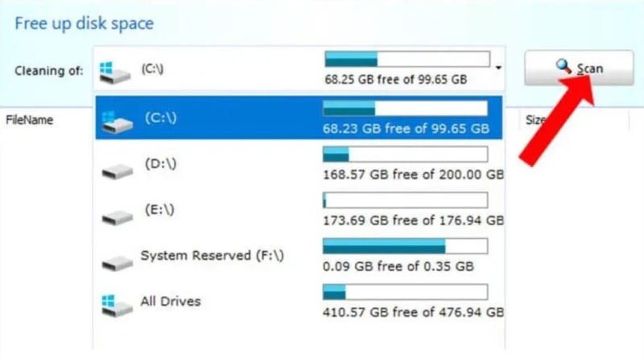Image resolution: width=644 pixels, height=362 pixels.
Task: Click the magnifying glass icon on Scan
Action: [563, 67]
